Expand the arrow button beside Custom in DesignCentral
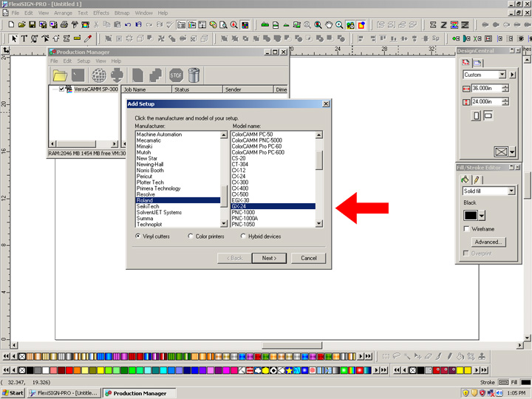 (512, 75)
